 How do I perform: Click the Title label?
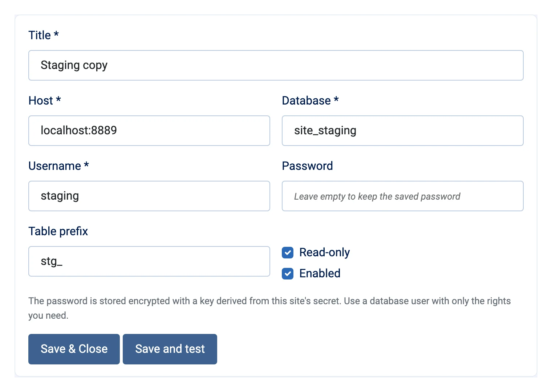[44, 35]
